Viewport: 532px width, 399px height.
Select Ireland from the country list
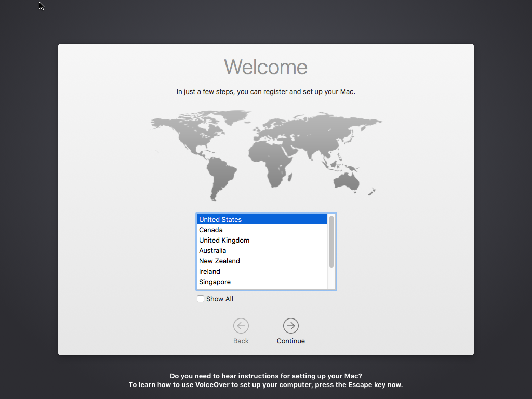point(209,271)
